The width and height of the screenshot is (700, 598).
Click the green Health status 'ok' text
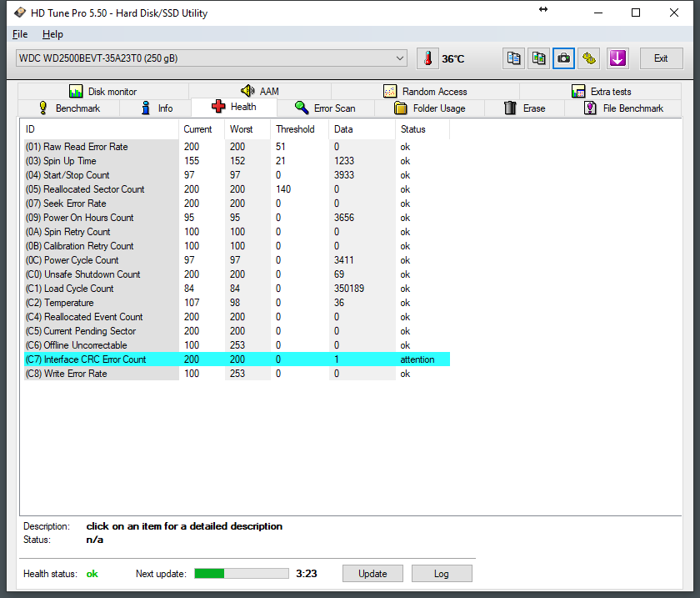click(x=92, y=574)
